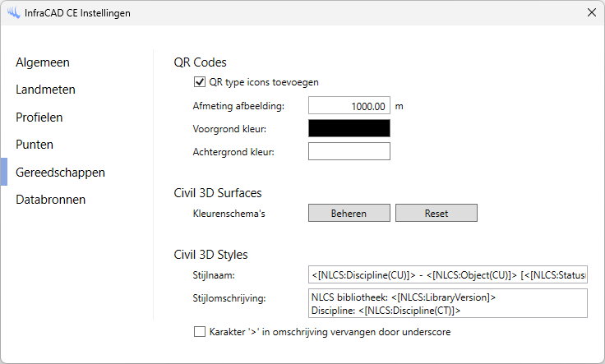
Task: Enable the underscore replacement checkbox for Karakter '>'
Action: click(200, 332)
